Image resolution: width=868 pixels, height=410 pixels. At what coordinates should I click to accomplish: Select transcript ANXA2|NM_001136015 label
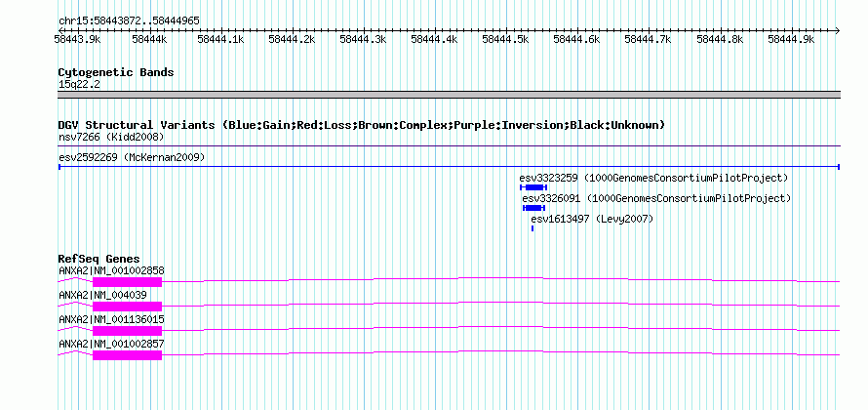[x=111, y=319]
